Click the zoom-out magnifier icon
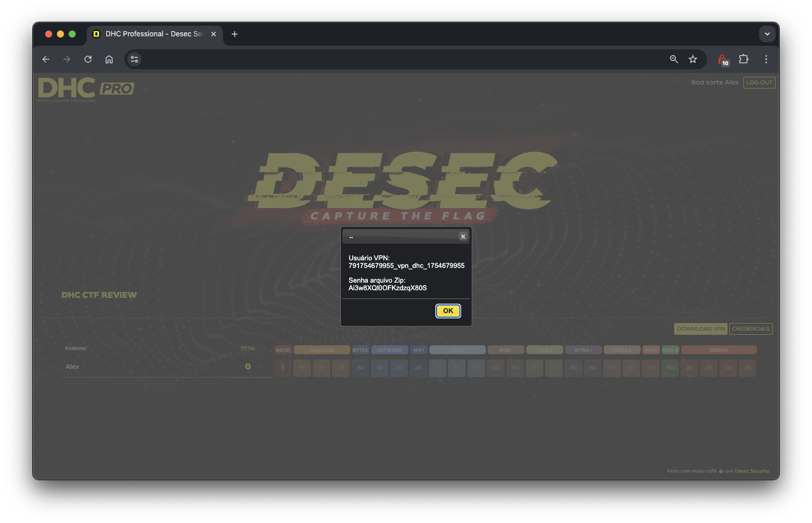812x523 pixels. [674, 59]
